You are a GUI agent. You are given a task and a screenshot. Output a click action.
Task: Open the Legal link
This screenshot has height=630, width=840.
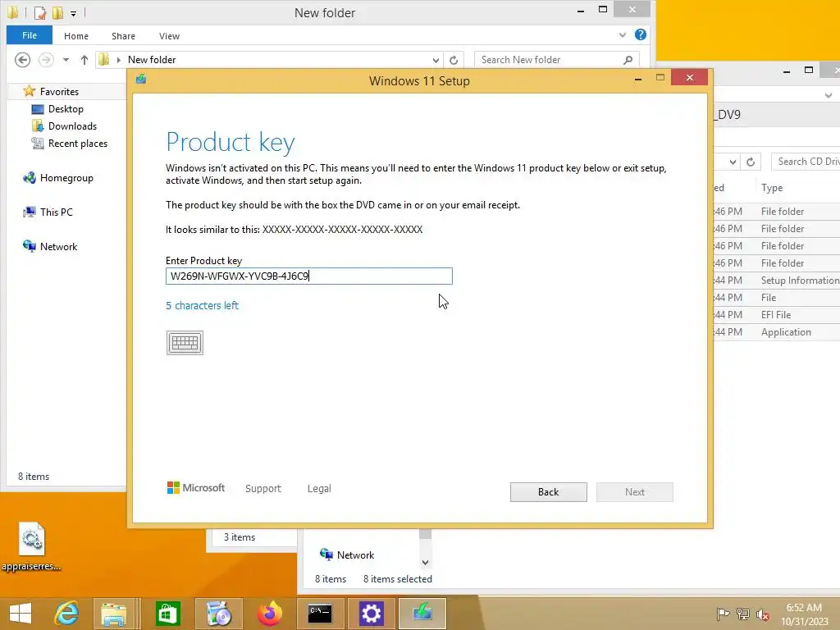click(319, 489)
